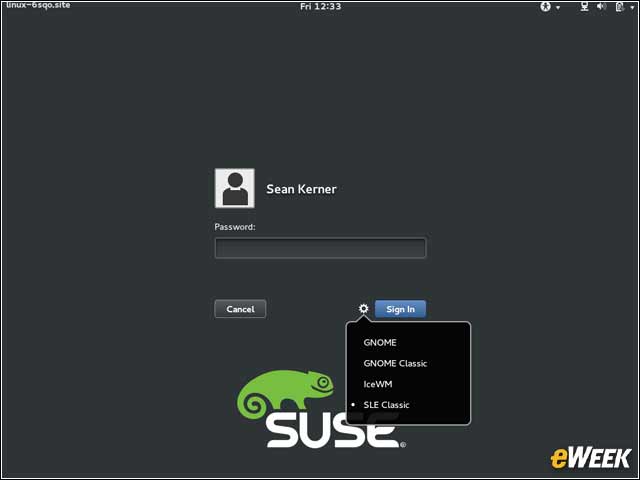The height and width of the screenshot is (480, 640).
Task: Click the network connection icon
Action: click(584, 7)
